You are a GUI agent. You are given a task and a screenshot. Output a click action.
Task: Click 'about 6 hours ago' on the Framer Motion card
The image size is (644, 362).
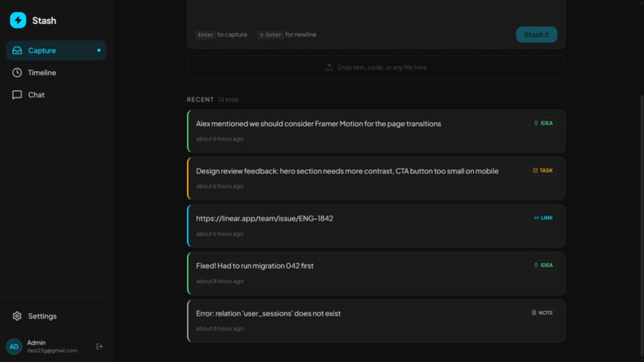tap(219, 139)
